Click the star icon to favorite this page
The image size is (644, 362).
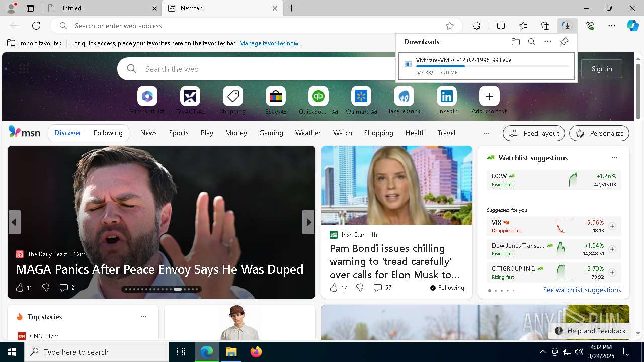click(x=450, y=26)
